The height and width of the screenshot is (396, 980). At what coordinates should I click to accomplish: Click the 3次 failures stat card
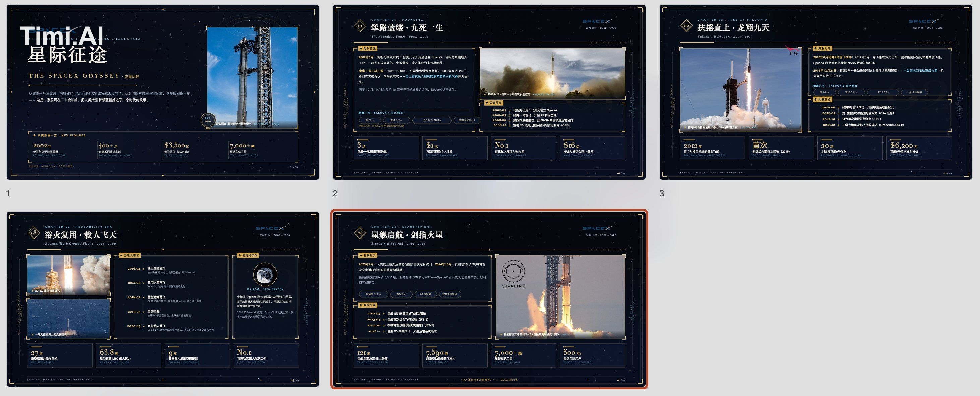point(386,148)
